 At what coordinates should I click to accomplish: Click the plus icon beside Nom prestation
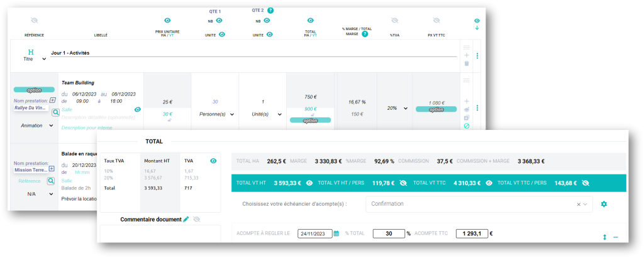tap(52, 100)
